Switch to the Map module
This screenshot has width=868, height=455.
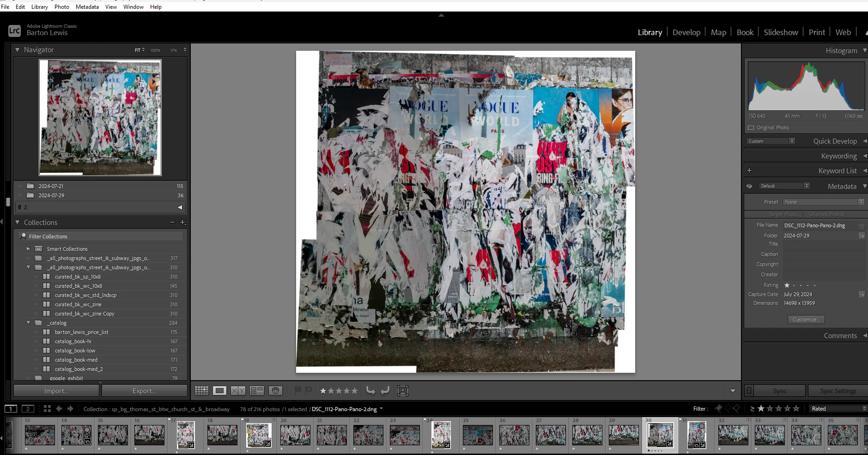718,32
